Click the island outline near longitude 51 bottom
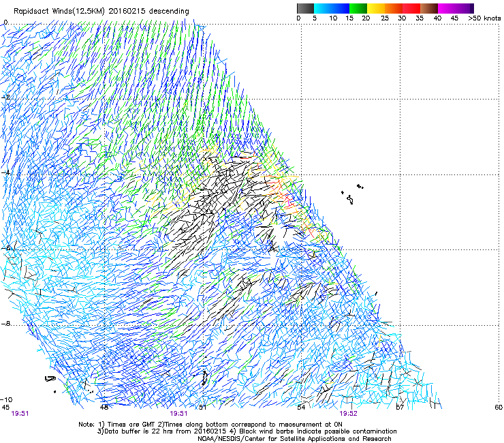Screen dimensions: 504x443 (204, 378)
